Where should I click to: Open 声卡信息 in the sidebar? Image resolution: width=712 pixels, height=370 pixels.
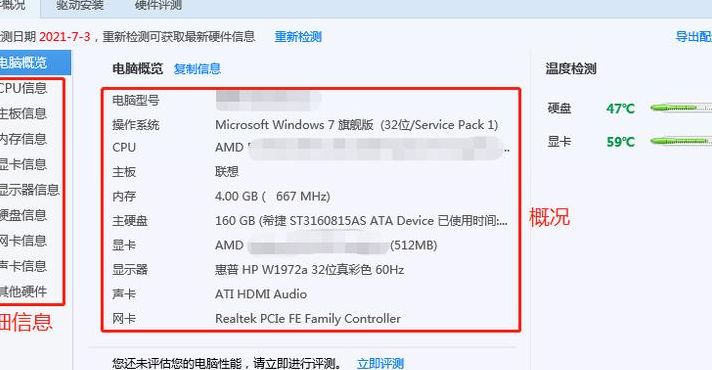click(x=23, y=266)
